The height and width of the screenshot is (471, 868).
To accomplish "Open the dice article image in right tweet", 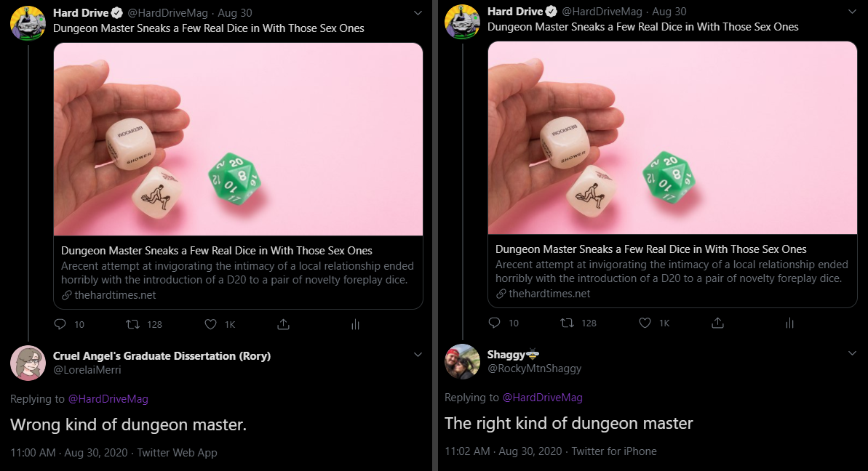I will (x=672, y=138).
